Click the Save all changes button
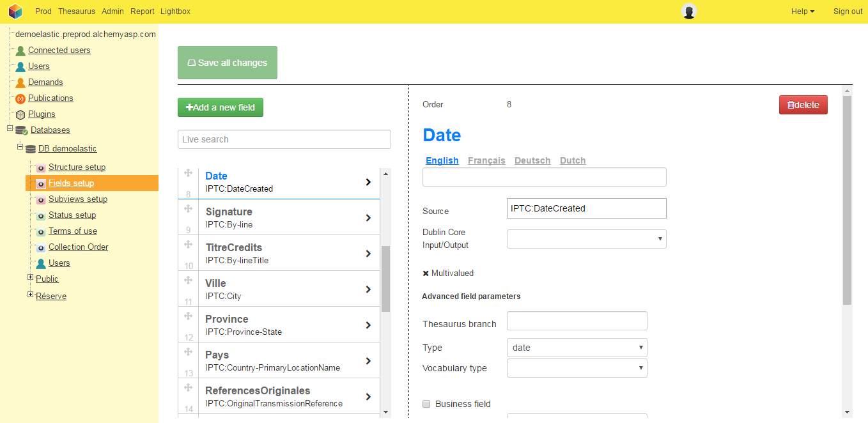Viewport: 868px width, 423px height. pos(228,63)
